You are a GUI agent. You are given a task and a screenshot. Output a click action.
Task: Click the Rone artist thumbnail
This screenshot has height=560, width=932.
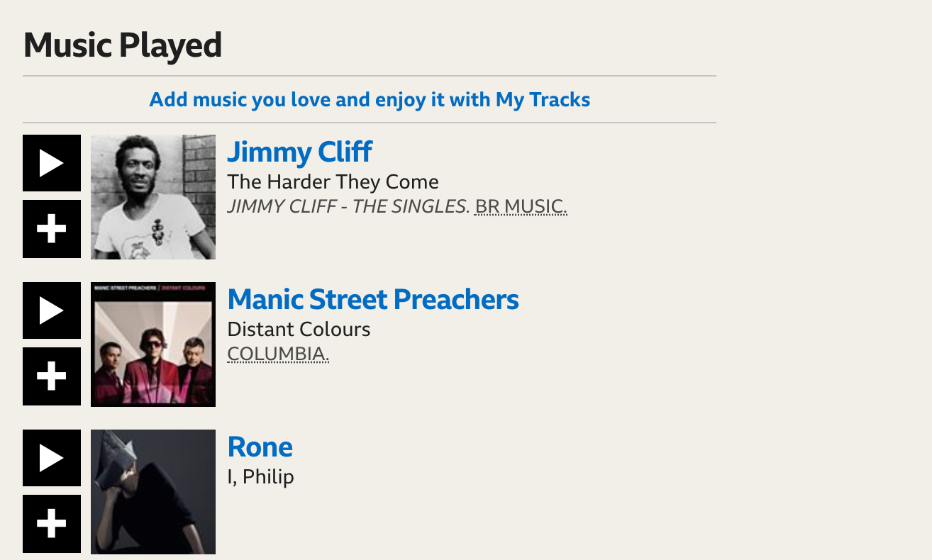153,492
